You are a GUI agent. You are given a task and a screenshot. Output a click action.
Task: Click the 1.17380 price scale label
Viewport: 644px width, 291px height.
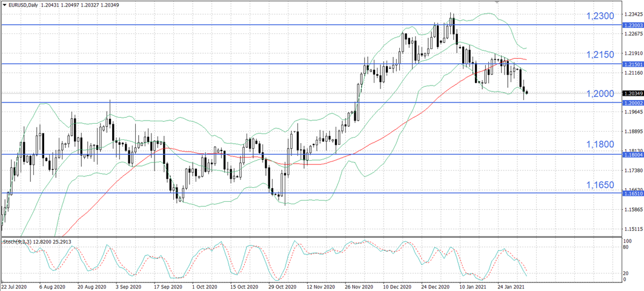[x=633, y=170]
